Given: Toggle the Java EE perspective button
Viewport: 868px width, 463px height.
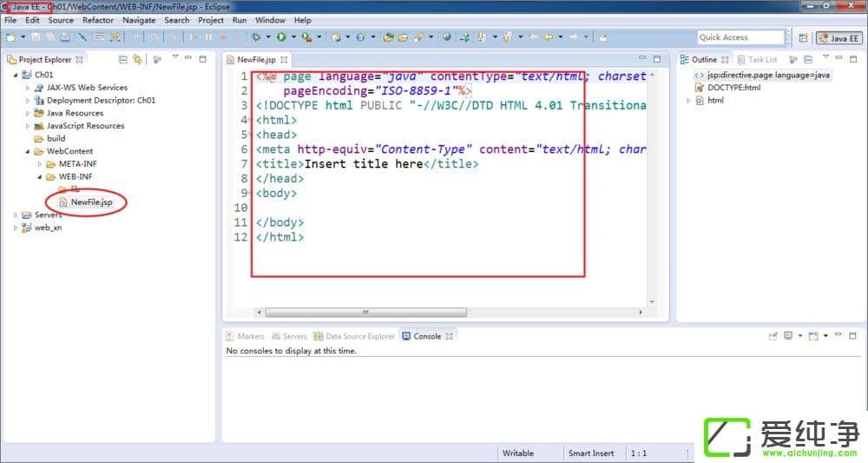Looking at the screenshot, I should pos(838,37).
